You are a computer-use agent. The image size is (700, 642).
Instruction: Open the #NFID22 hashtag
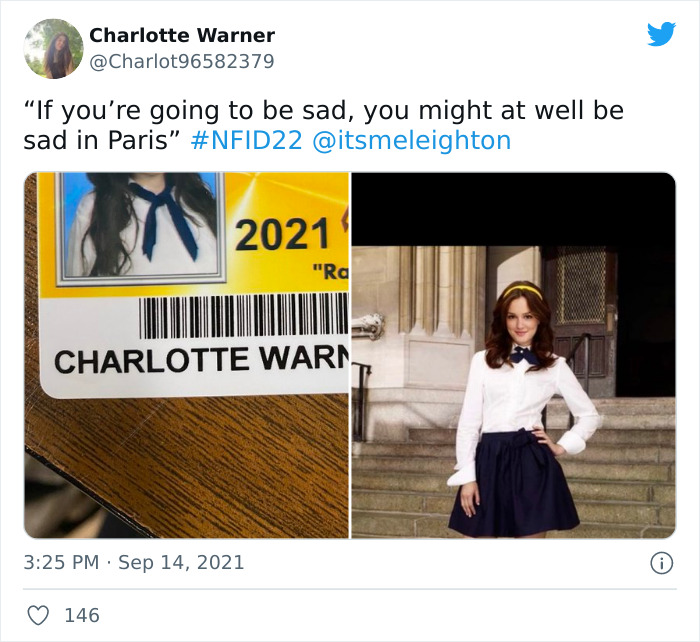(246, 140)
